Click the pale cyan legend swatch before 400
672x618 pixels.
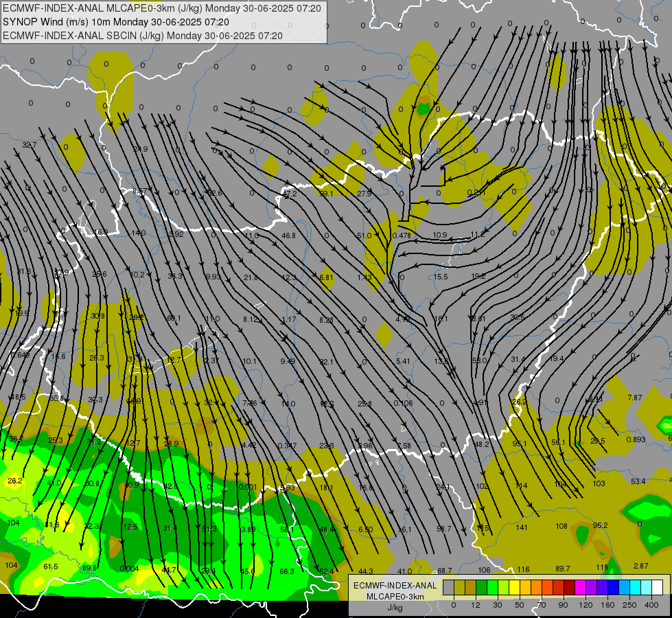click(x=647, y=587)
